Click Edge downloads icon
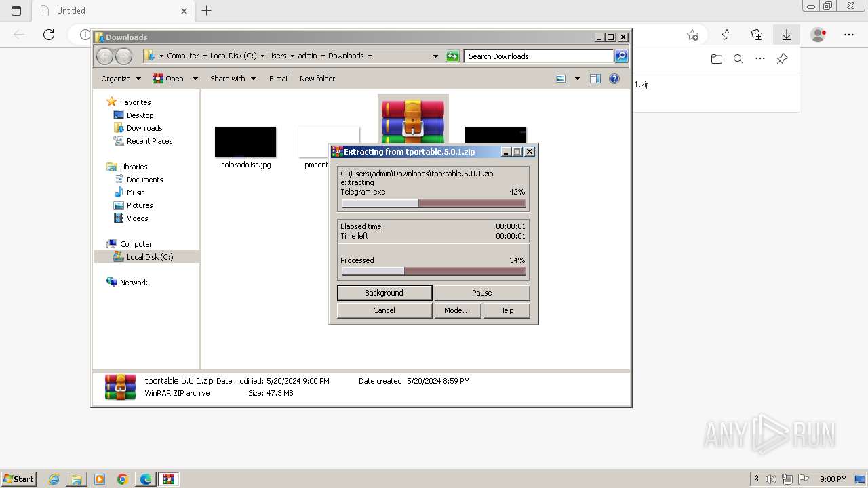Screen dimensions: 868x488 tap(787, 35)
